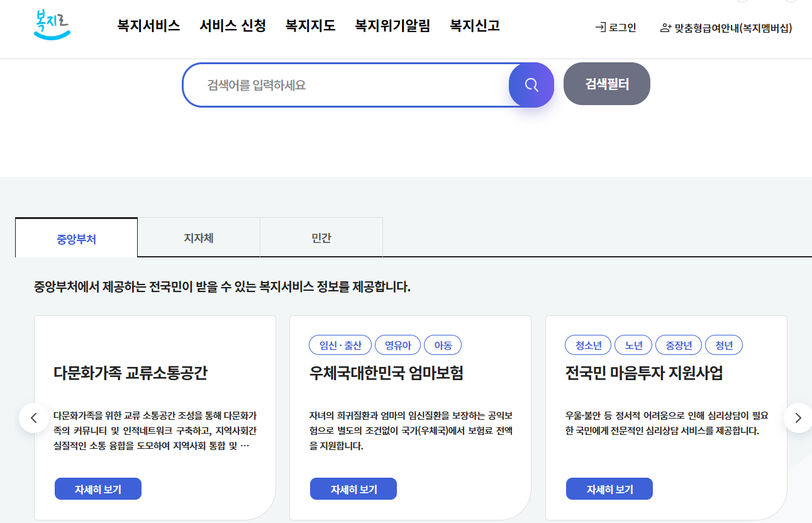Switch to the 지자체 tab
Image resolution: width=812 pixels, height=523 pixels.
click(199, 238)
